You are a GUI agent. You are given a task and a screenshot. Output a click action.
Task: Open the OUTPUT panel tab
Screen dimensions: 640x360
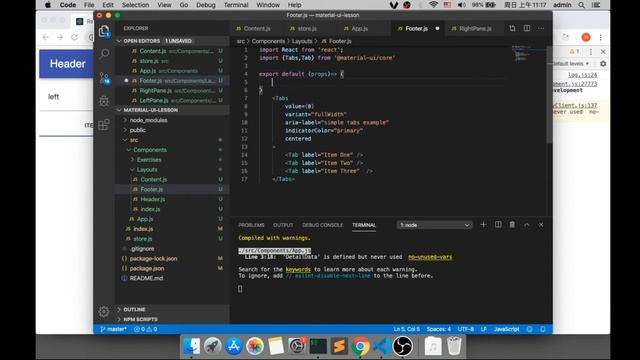[x=283, y=225]
